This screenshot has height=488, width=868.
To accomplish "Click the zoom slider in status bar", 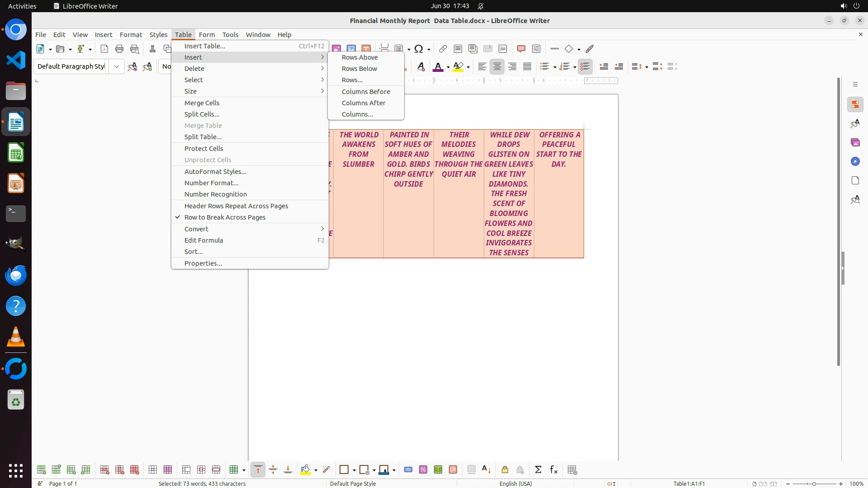I will pyautogui.click(x=814, y=484).
